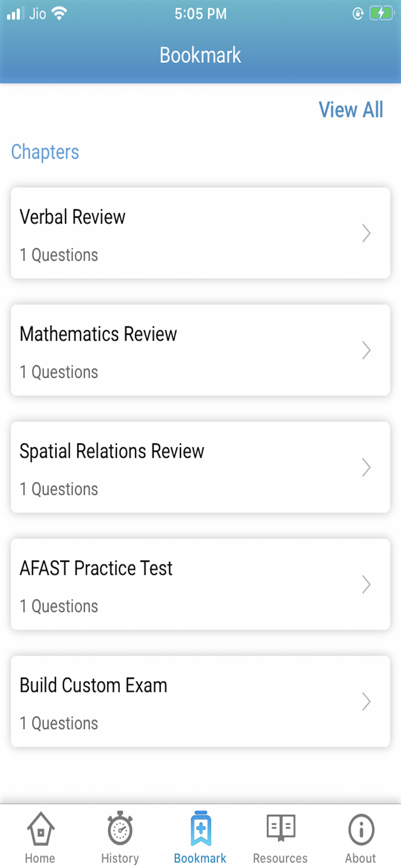Switch to the History tab label
Screen dimensions: 401x868
coord(120,858)
